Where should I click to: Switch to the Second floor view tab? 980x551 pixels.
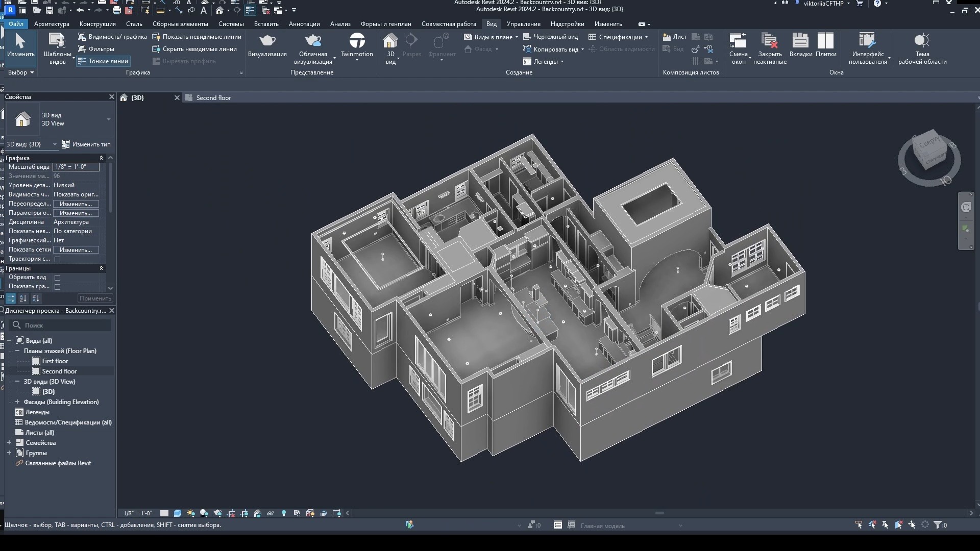point(214,97)
